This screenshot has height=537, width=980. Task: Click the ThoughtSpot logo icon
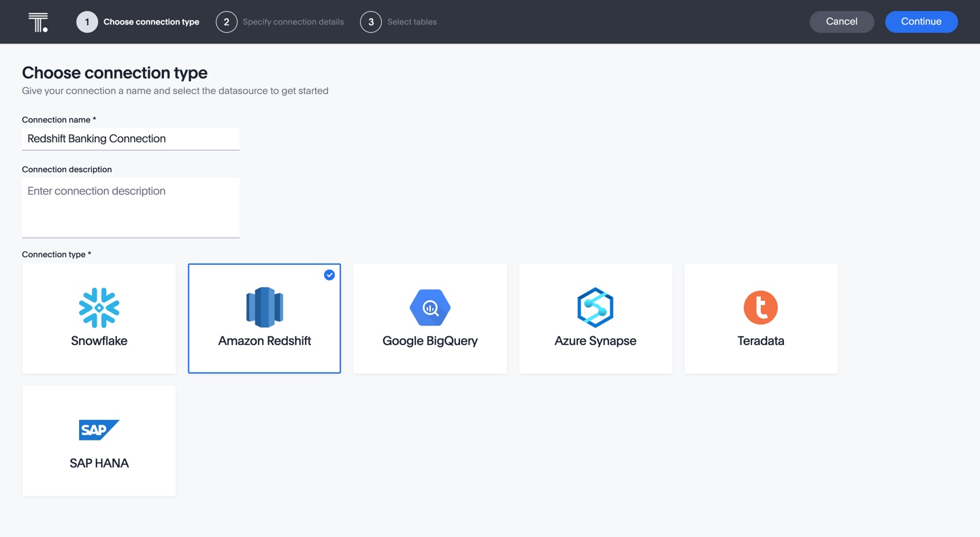tap(38, 22)
